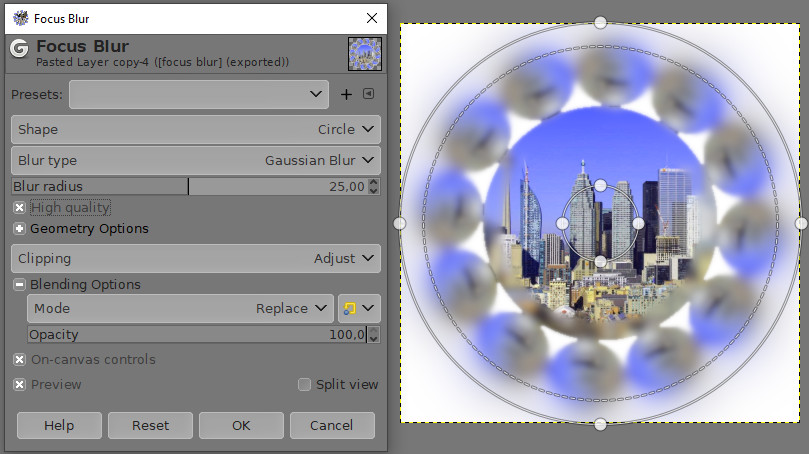Screen dimensions: 809x454
Task: Save current settings as preset with plus icon
Action: point(346,94)
